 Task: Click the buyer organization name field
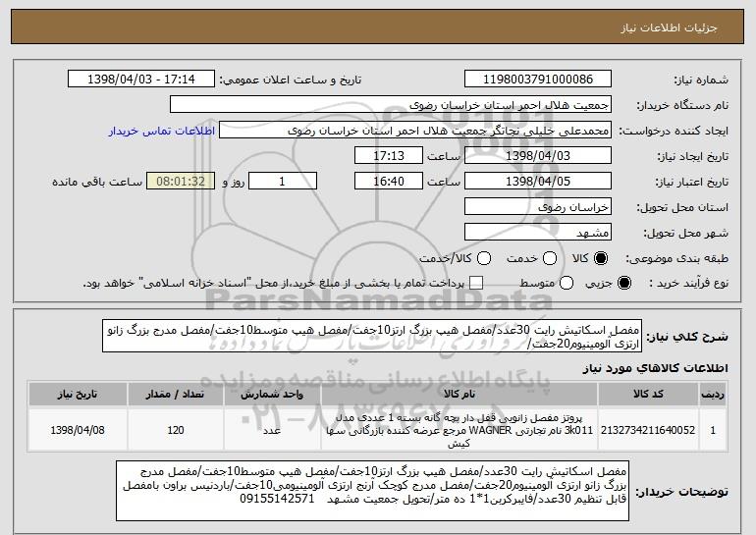point(391,105)
